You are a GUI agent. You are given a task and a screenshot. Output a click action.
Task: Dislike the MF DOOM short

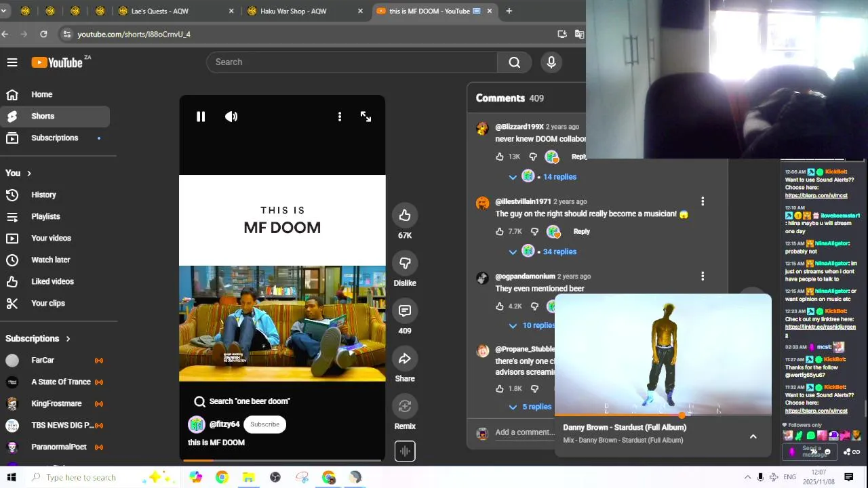tap(405, 263)
